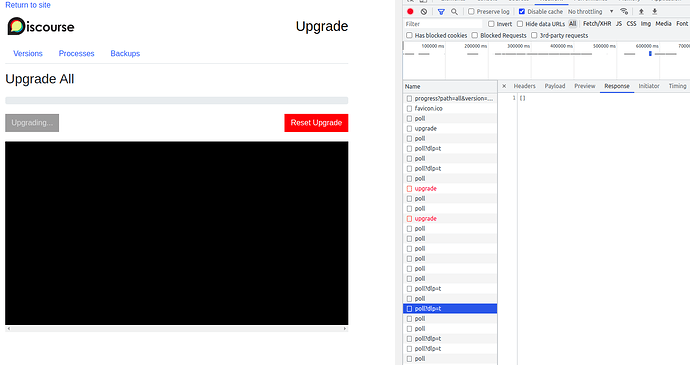Toggle the blue filter funnel icon
The width and height of the screenshot is (690, 365).
click(x=441, y=11)
